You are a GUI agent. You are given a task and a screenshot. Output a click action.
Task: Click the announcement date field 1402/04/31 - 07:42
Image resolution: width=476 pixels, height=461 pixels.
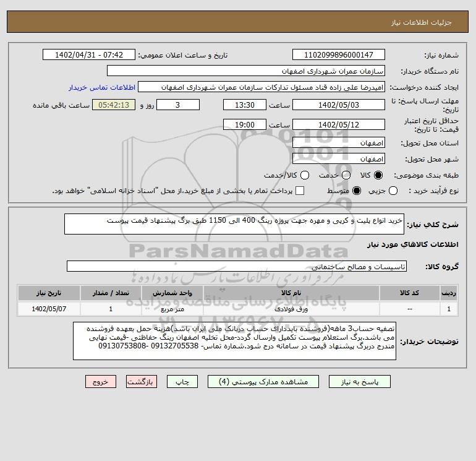89,54
